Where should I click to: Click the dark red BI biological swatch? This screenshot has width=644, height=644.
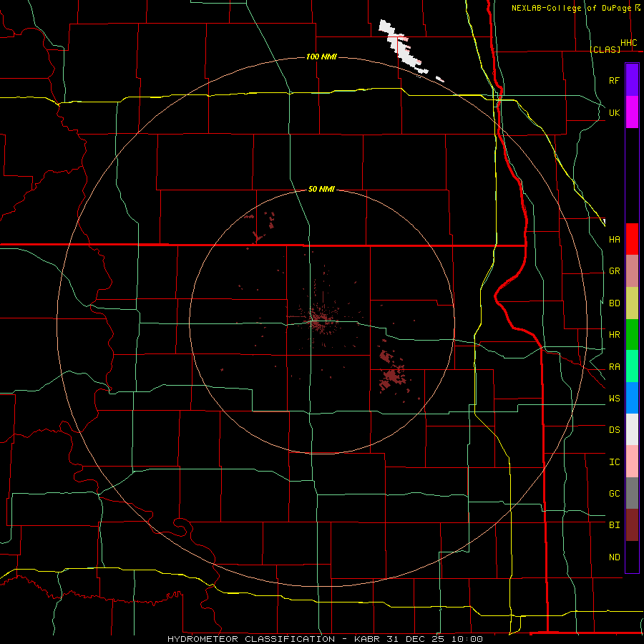(632, 525)
